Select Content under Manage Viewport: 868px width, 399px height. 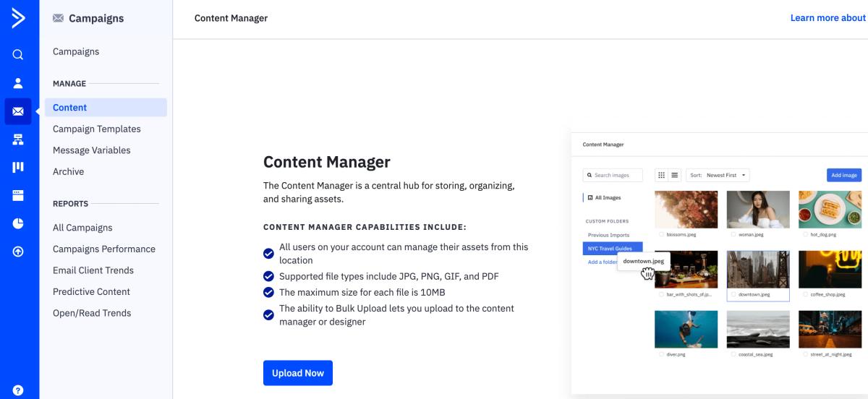pos(106,108)
